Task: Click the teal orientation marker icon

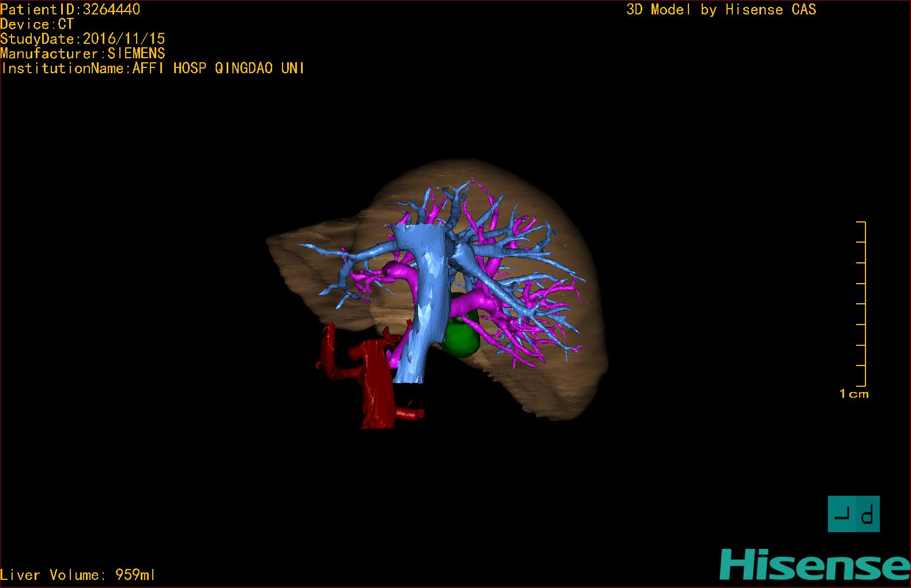Action: [853, 514]
